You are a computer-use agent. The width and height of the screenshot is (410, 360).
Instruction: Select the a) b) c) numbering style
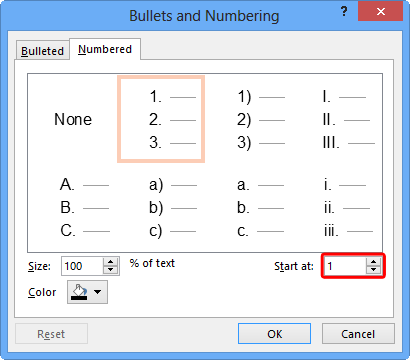tap(173, 208)
